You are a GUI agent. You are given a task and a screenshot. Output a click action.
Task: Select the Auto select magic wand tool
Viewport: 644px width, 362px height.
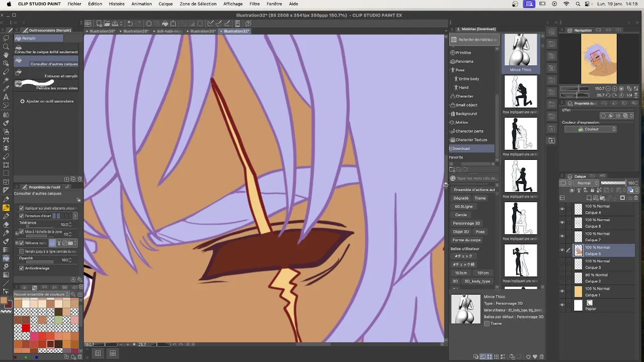(6, 80)
